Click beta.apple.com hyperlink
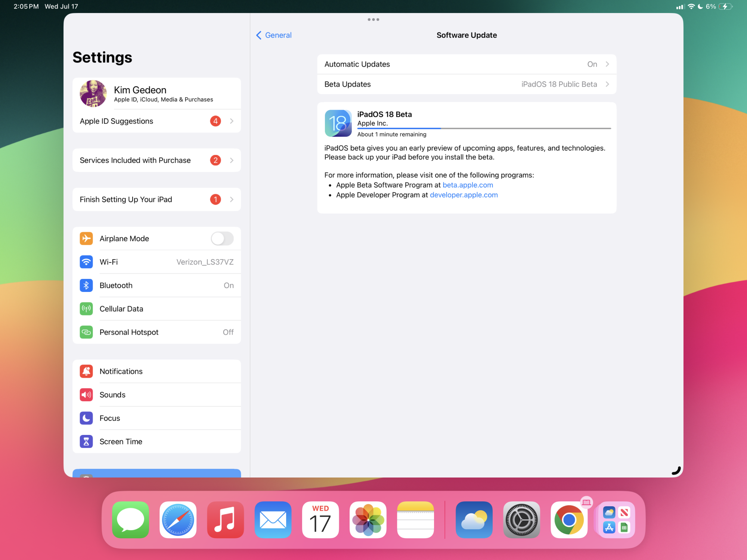This screenshot has height=560, width=747. click(468, 184)
